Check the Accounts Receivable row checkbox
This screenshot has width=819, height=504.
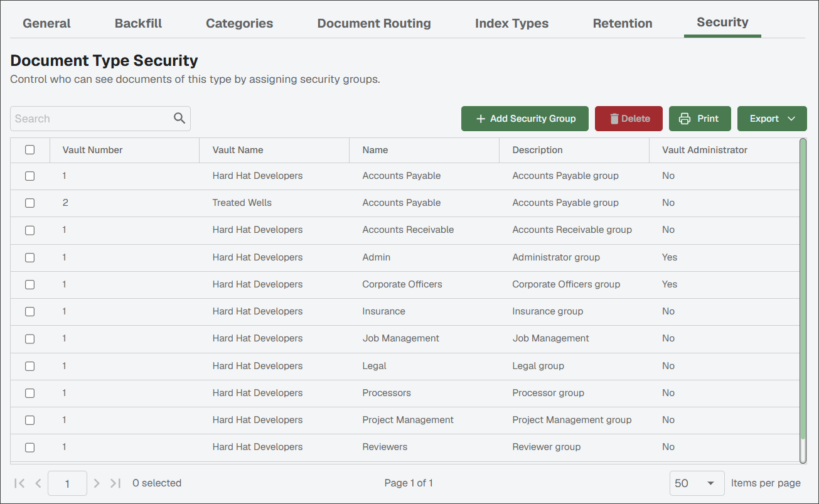[x=29, y=230]
